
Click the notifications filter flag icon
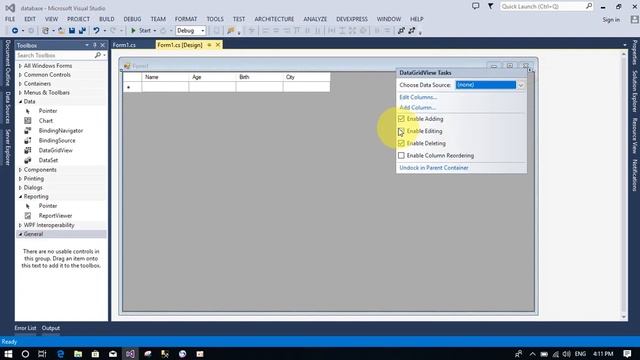coord(491,6)
